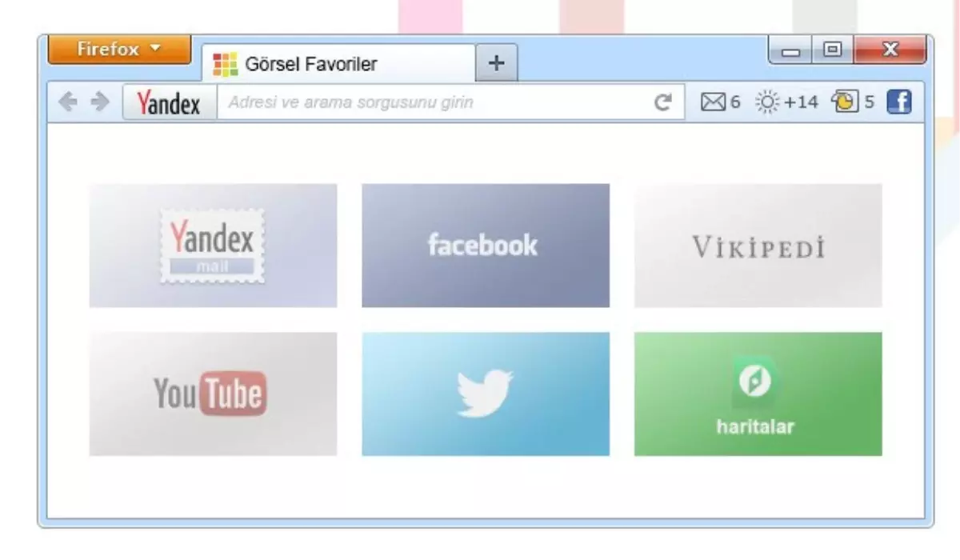960x560 pixels.
Task: Expand the Firefox menu dropdown
Action: coord(118,49)
